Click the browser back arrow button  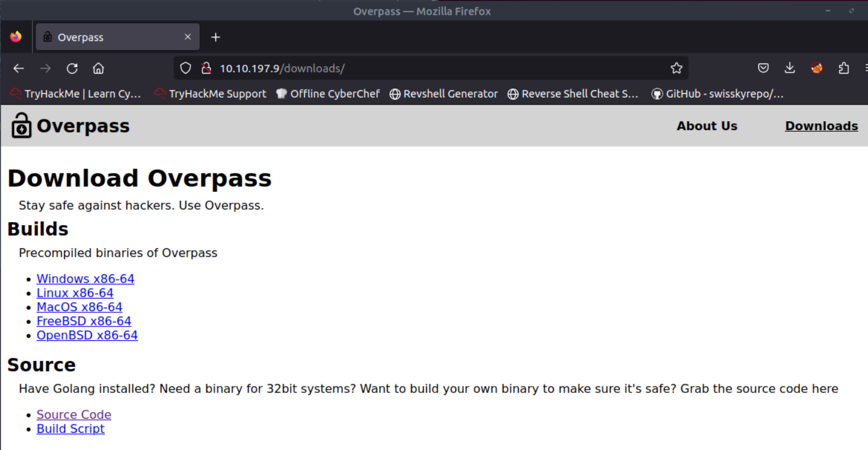click(18, 68)
